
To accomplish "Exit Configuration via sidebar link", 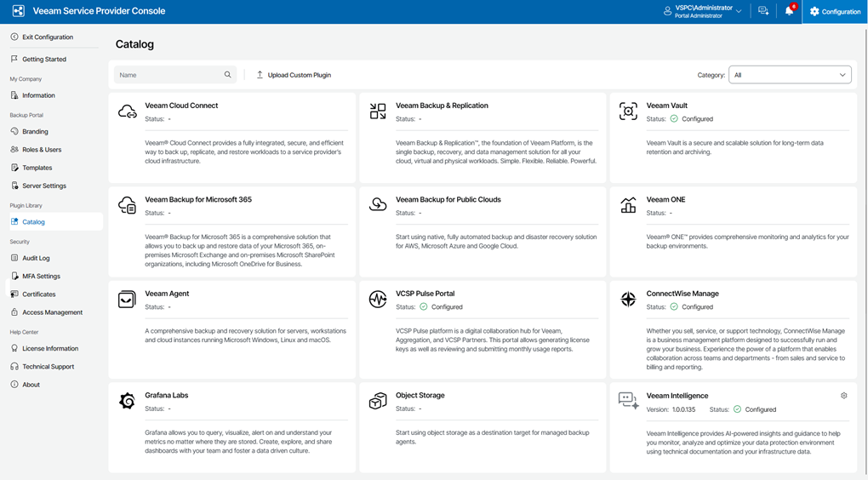I will (47, 37).
